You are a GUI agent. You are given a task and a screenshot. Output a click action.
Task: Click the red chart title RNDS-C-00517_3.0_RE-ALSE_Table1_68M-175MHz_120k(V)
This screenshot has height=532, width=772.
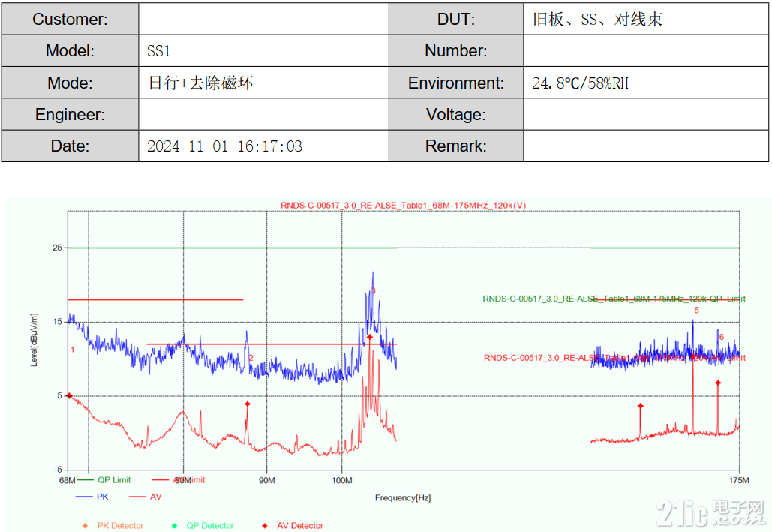tap(403, 206)
